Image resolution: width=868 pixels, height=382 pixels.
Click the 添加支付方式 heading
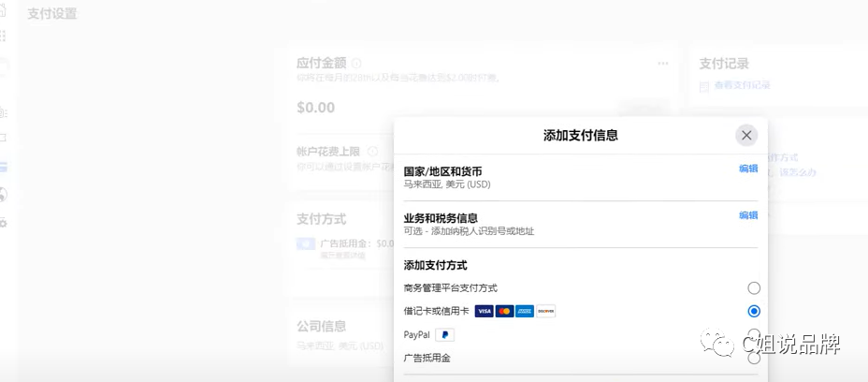[x=435, y=266]
